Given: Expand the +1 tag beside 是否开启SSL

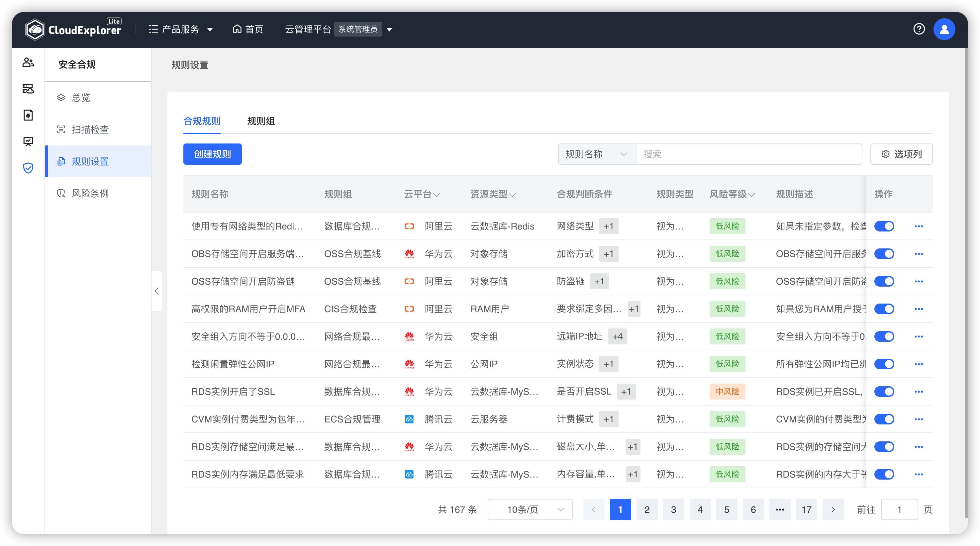Looking at the screenshot, I should coord(626,392).
